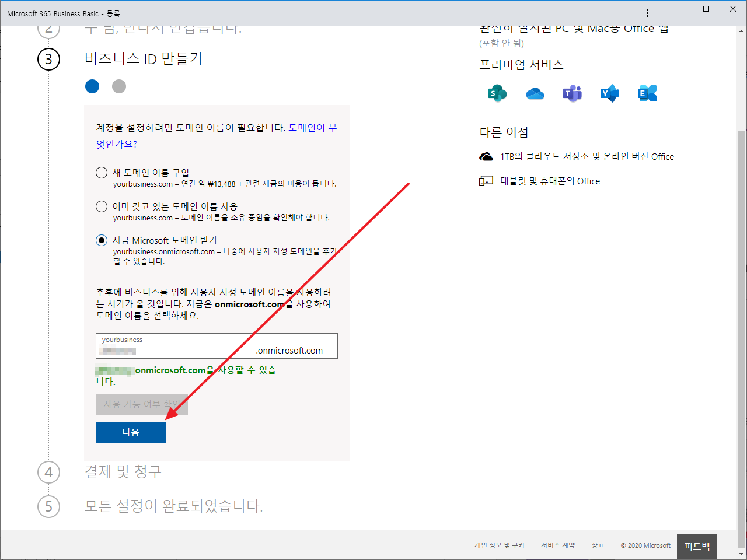Click the green domain availability message
This screenshot has width=747, height=560.
pyautogui.click(x=186, y=376)
